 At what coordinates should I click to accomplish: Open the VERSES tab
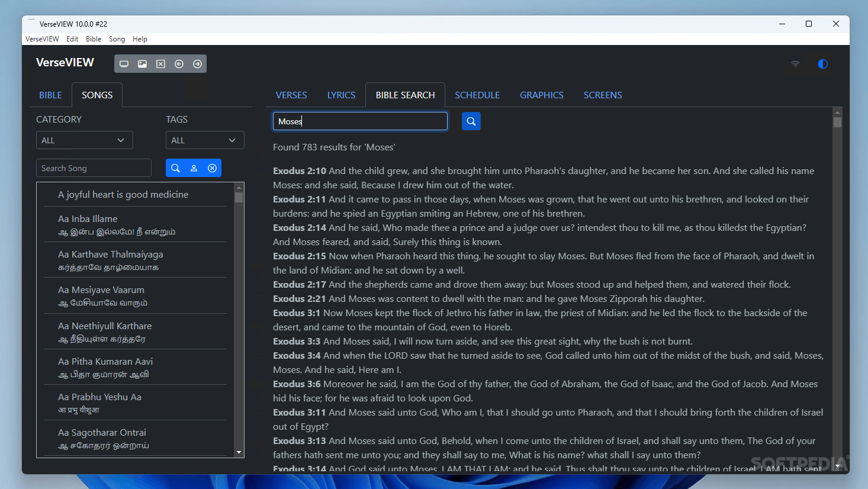coord(291,95)
